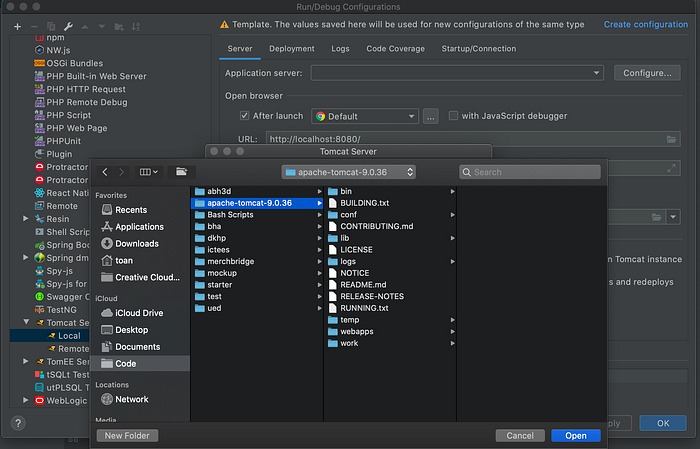Screen dimensions: 700x449
Task: Open the conf folder
Action: click(390, 215)
